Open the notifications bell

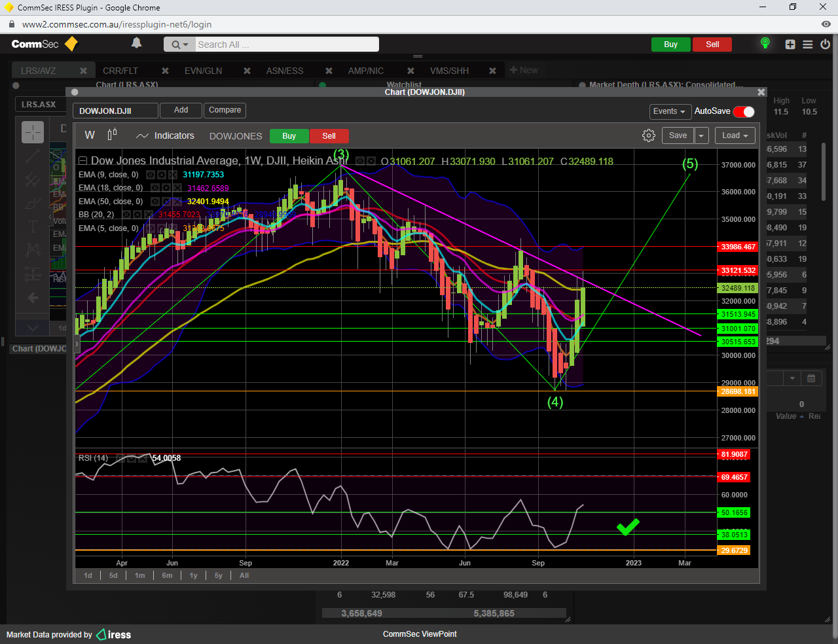click(x=136, y=43)
